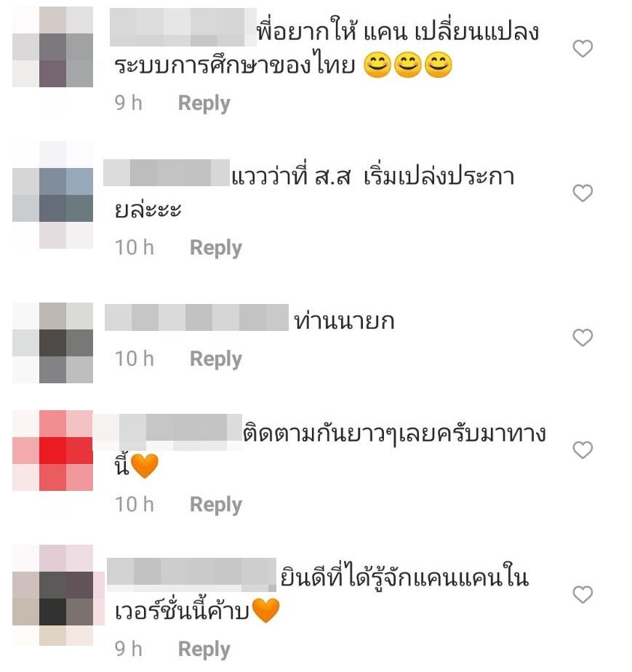Open the username before พี่อยากให้ แคน

[x=183, y=27]
